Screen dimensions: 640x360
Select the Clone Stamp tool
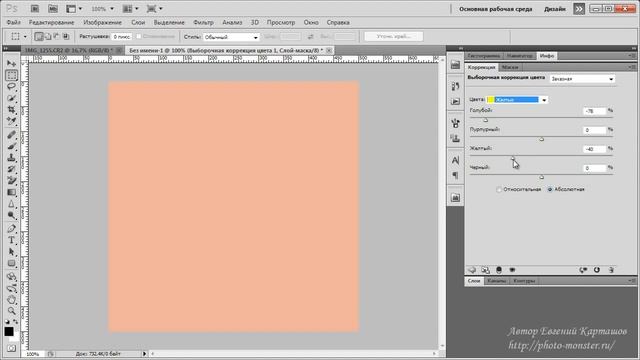point(11,158)
